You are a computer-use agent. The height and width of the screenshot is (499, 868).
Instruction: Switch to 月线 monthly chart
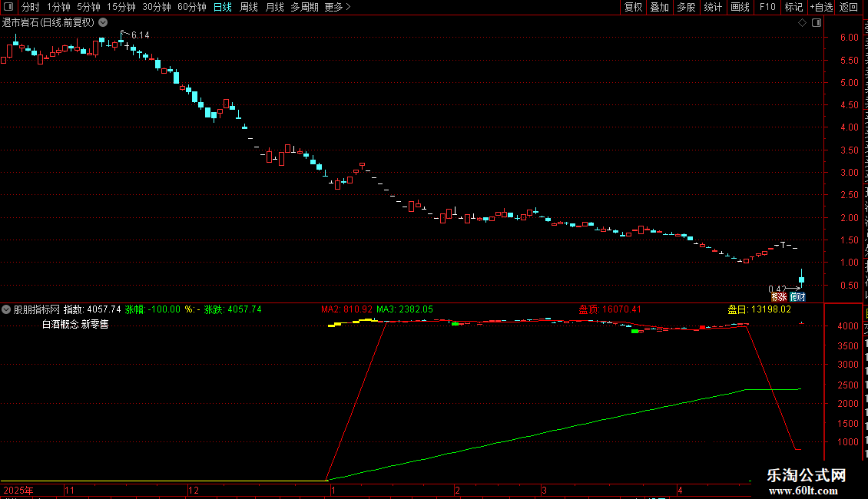click(274, 7)
